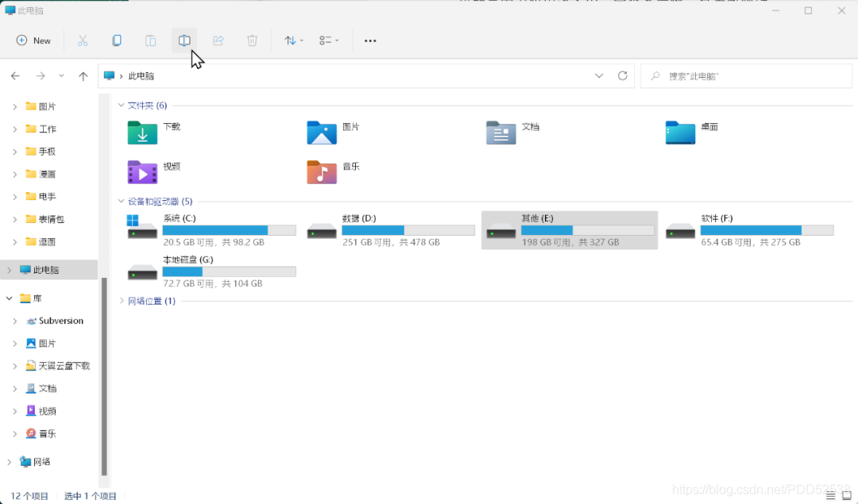Viewport: 858px width, 504px height.
Task: Select the 本地磁盘 (G:) drive
Action: [x=212, y=271]
